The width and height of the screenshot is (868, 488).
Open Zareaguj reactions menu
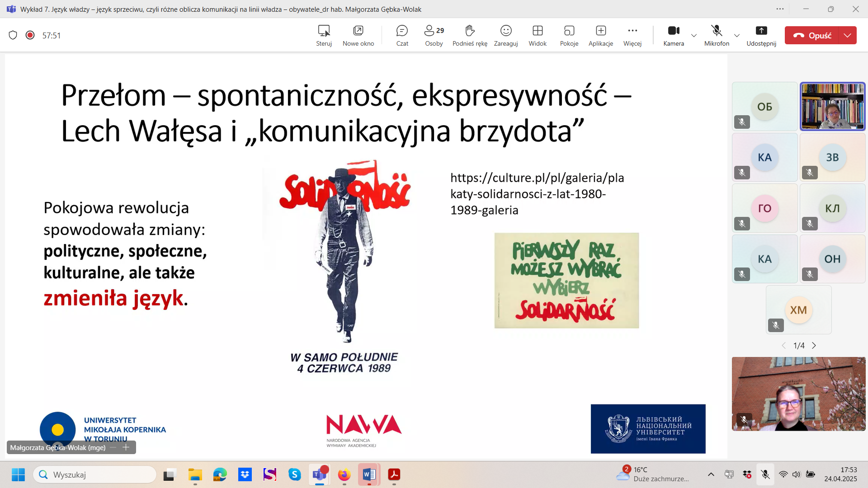[x=505, y=35]
